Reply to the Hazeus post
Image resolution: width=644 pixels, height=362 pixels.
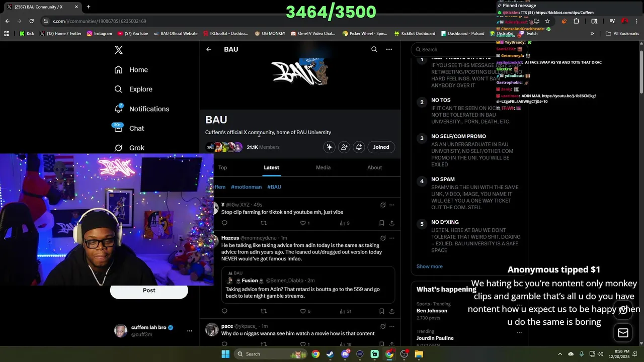[224, 311]
